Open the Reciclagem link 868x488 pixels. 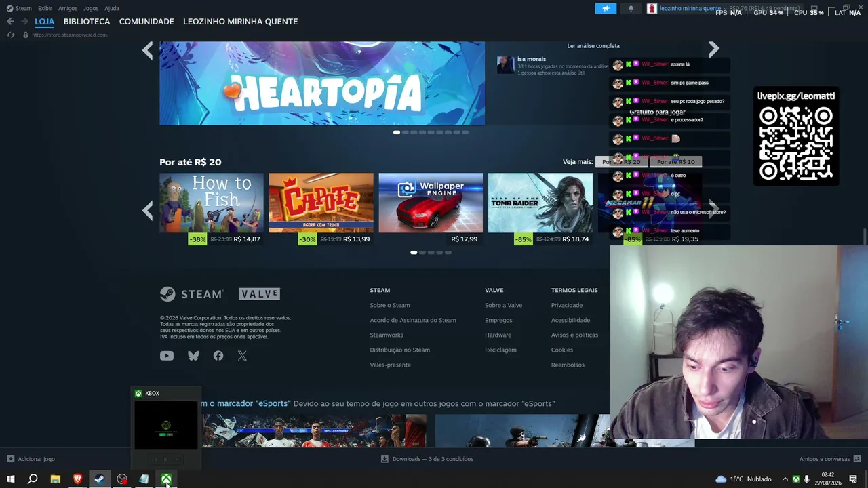[x=501, y=350]
